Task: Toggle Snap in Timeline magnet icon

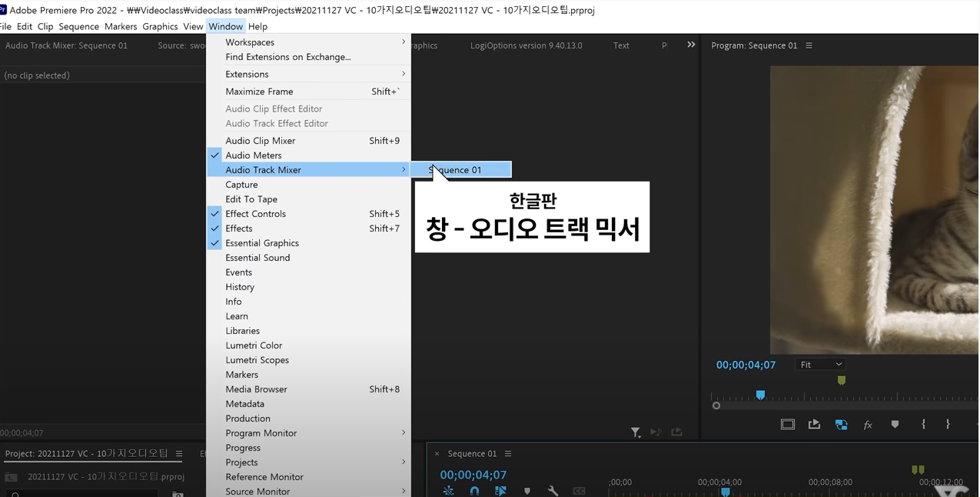Action: point(474,491)
